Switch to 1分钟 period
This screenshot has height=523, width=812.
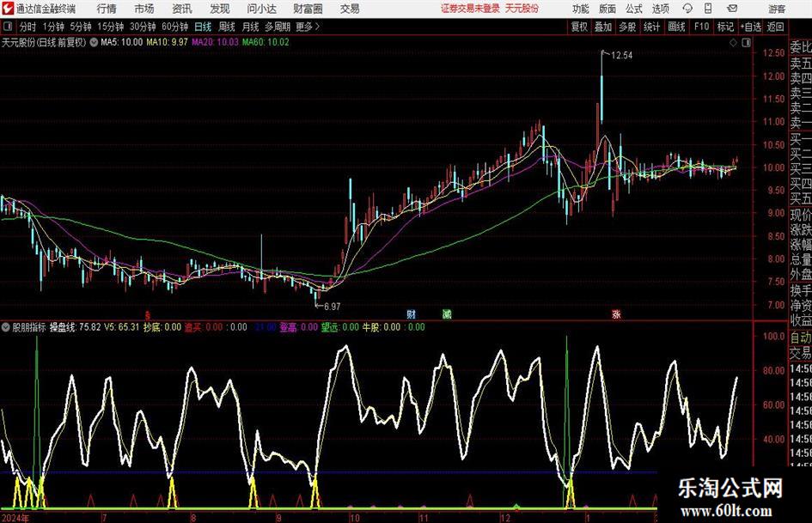tap(52, 27)
